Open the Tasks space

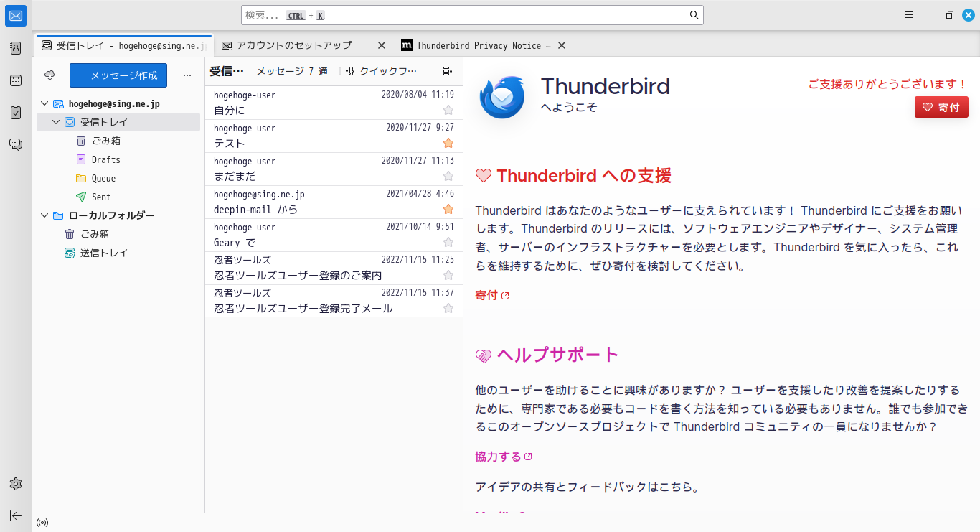tap(16, 112)
